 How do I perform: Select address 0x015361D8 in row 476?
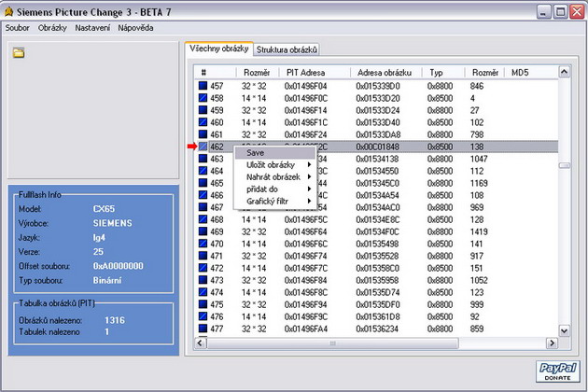click(378, 316)
